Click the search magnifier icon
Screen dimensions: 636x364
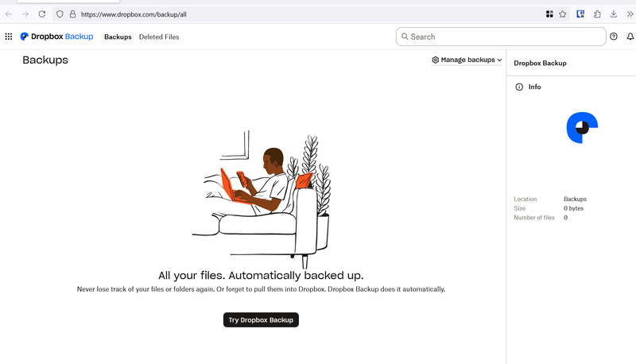point(405,37)
